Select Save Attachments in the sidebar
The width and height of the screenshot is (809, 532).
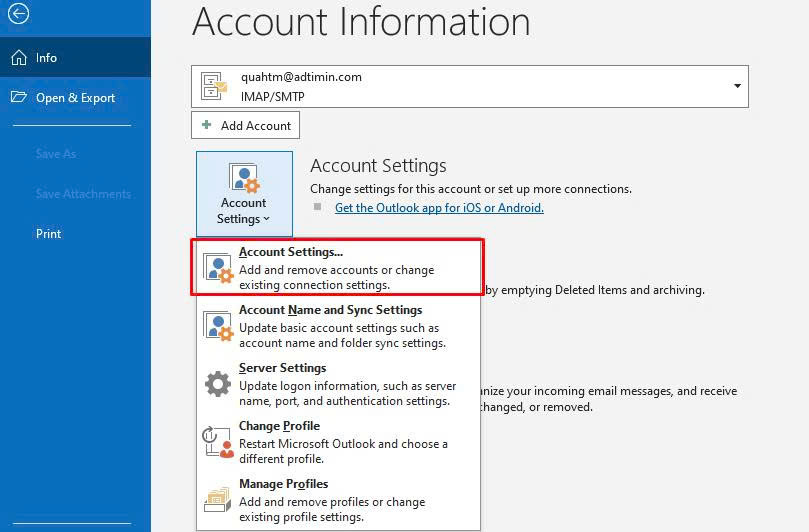point(83,194)
